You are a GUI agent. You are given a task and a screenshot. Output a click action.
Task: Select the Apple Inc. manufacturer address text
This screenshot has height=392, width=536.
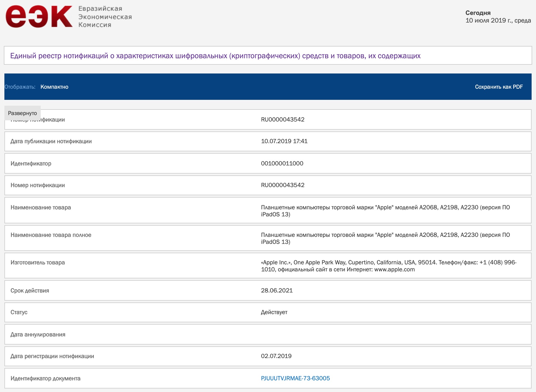coord(389,266)
